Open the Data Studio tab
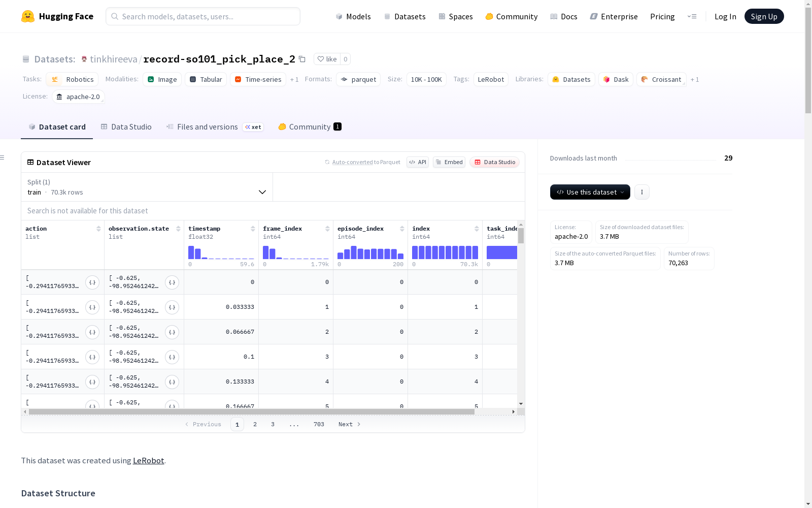This screenshot has height=508, width=812. [x=126, y=127]
